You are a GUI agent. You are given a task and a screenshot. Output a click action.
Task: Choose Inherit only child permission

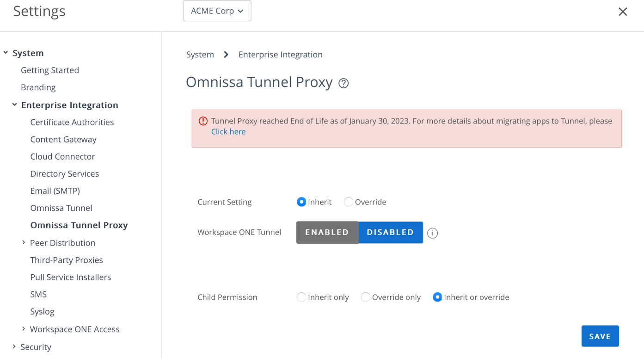pos(301,297)
